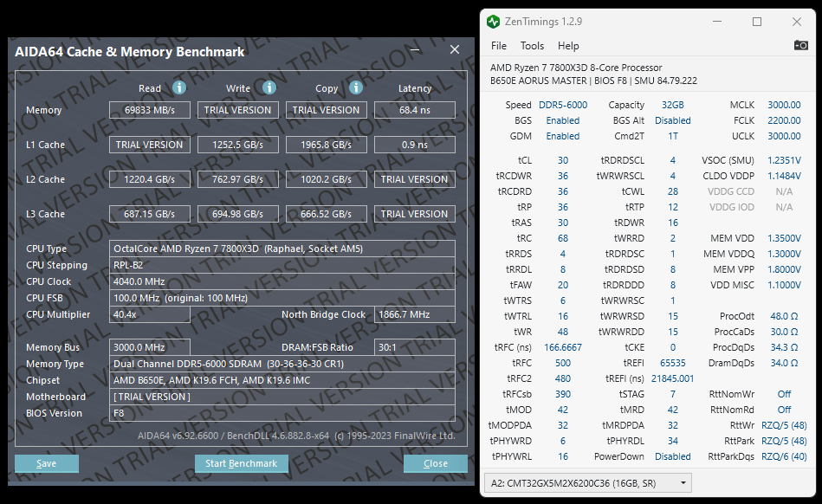Take a screenshot with ZenTimings camera icon
822x504 pixels.
point(800,45)
